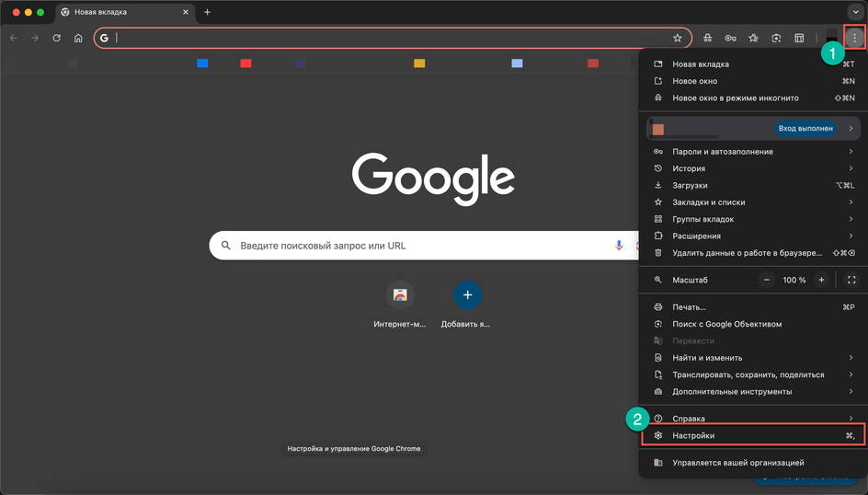This screenshot has width=868, height=495.
Task: Click the "Вход выполнен" profile badge
Action: tap(805, 129)
